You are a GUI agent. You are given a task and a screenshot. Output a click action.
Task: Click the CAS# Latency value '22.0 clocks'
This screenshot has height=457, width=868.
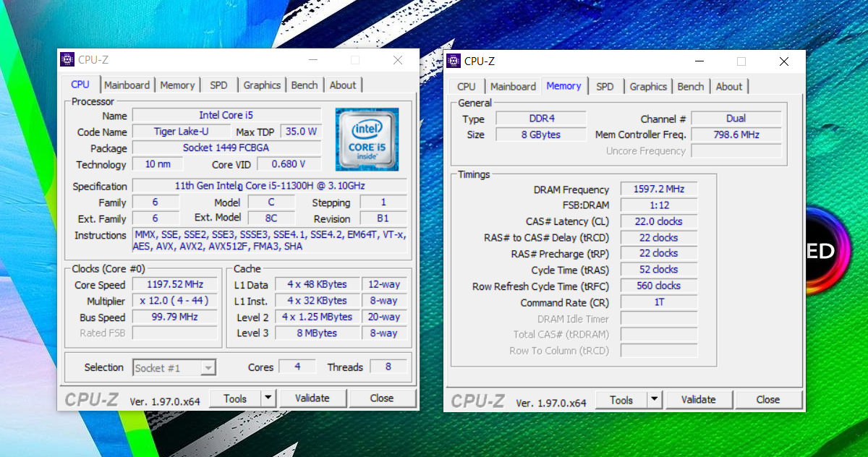click(659, 222)
